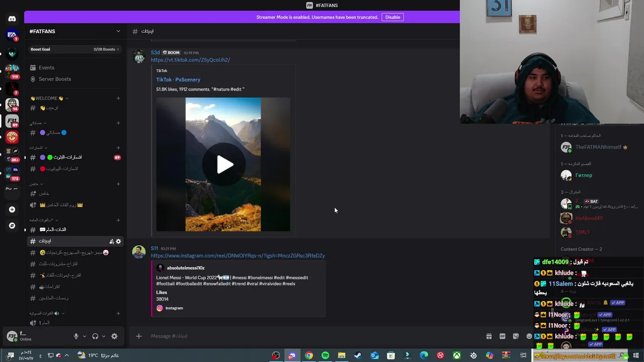644x362 pixels.
Task: Open the vt.tiktok.com link
Action: [x=190, y=60]
